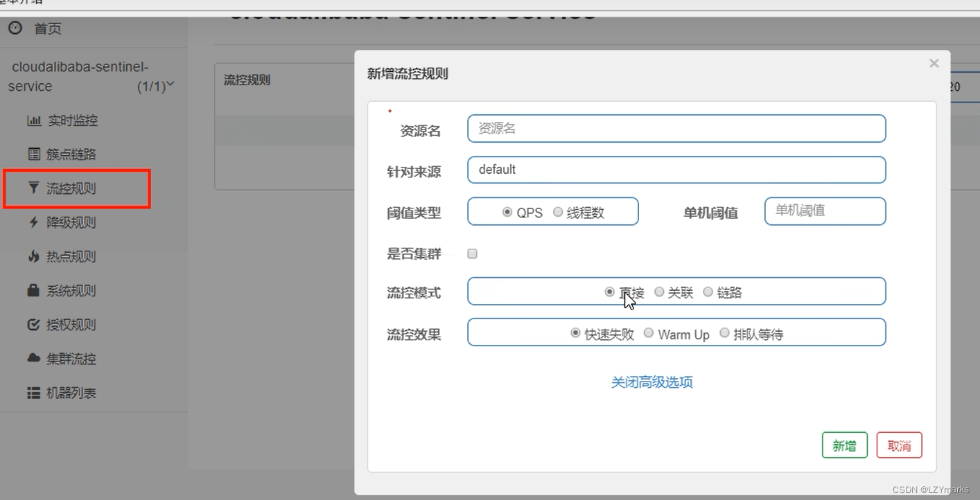Click the 降级规则 lightning bolt icon
The image size is (980, 500).
(x=33, y=222)
